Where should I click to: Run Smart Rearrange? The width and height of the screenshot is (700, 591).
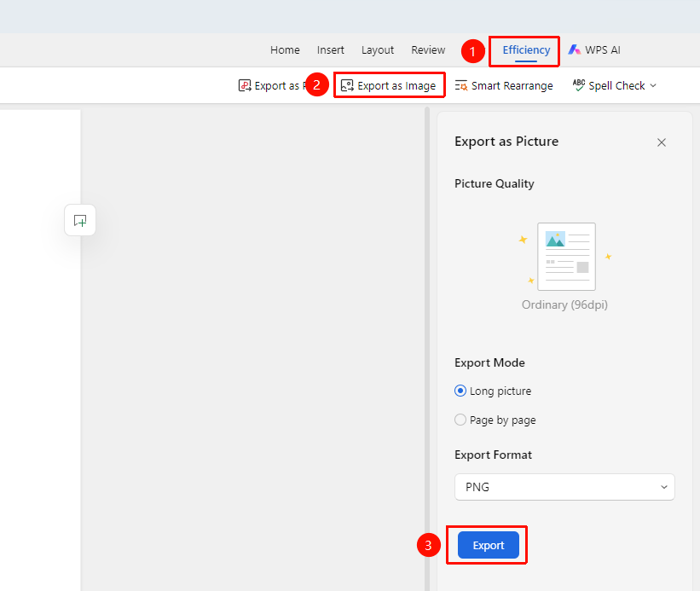point(504,85)
